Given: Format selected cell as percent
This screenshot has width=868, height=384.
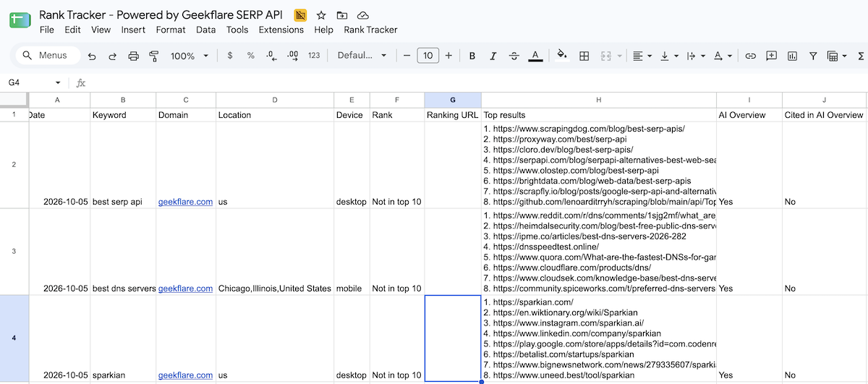Looking at the screenshot, I should point(251,56).
